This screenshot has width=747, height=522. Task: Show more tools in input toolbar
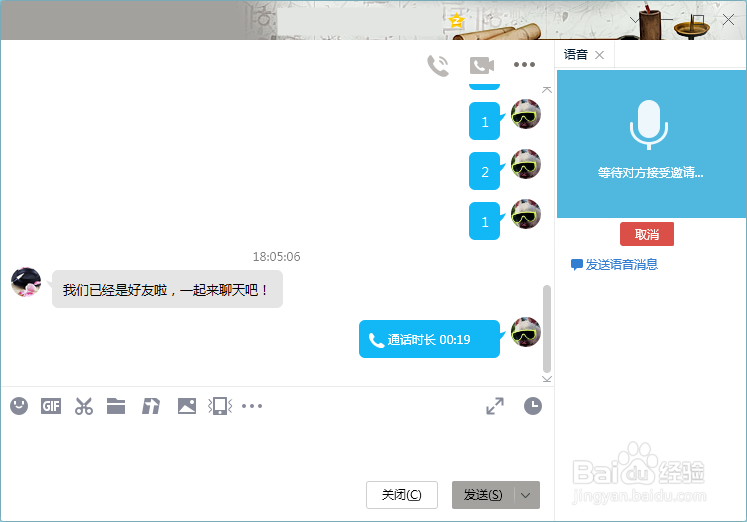pyautogui.click(x=252, y=406)
